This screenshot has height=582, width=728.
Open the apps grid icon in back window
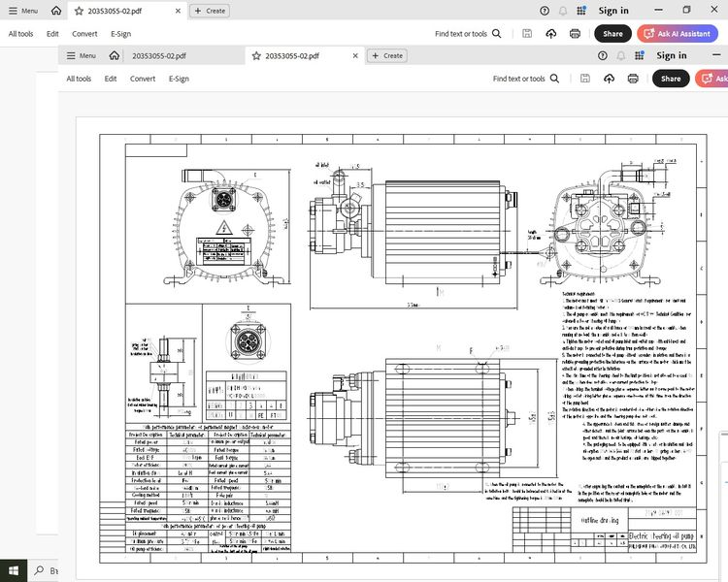(x=580, y=11)
